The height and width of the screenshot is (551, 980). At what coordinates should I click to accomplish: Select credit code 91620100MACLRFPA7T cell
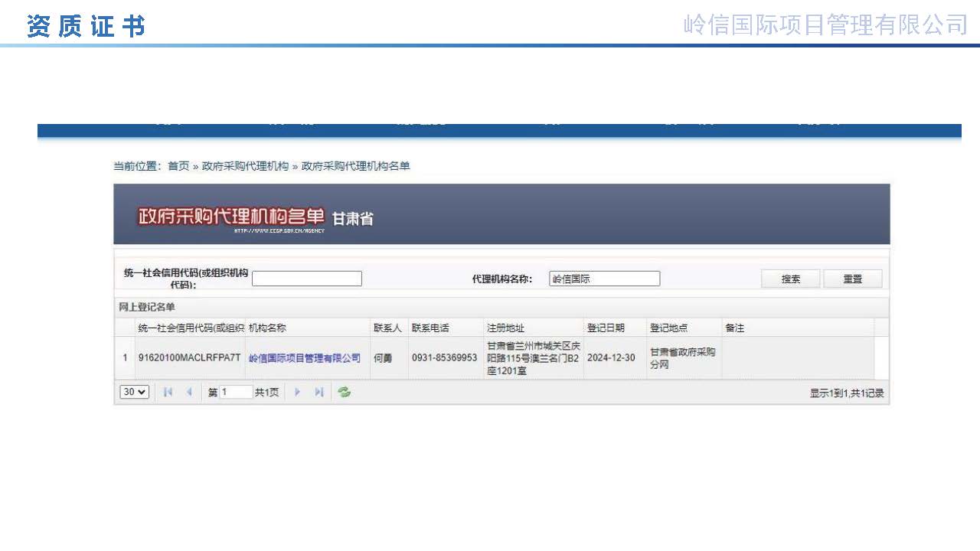pyautogui.click(x=189, y=358)
